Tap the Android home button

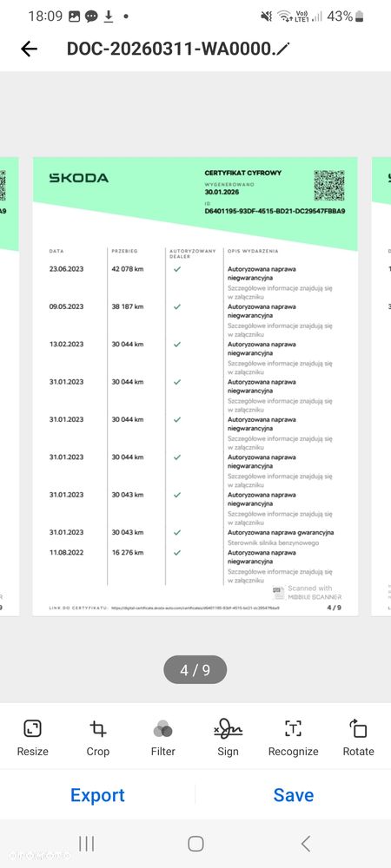tap(195, 844)
